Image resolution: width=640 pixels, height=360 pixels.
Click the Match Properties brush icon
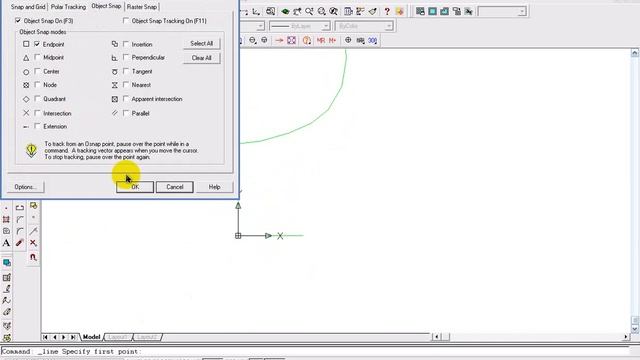(x=372, y=11)
